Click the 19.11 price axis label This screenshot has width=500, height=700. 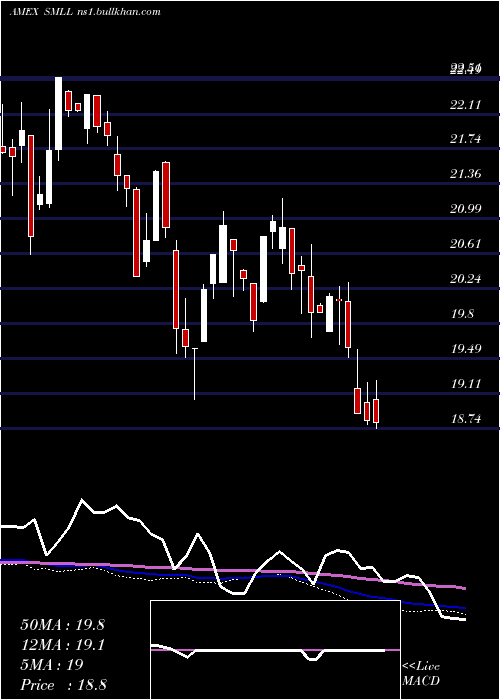click(x=466, y=383)
